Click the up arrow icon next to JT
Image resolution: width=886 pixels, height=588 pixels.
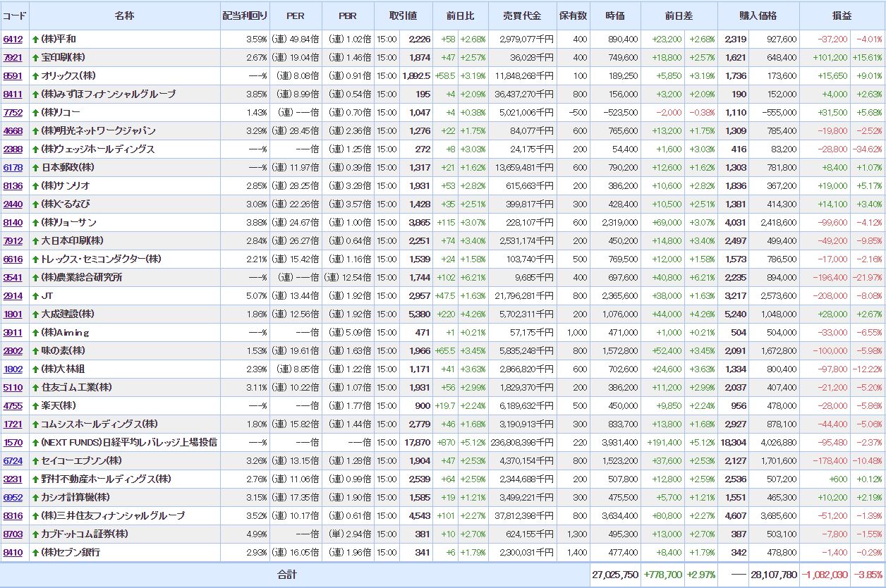[35, 296]
